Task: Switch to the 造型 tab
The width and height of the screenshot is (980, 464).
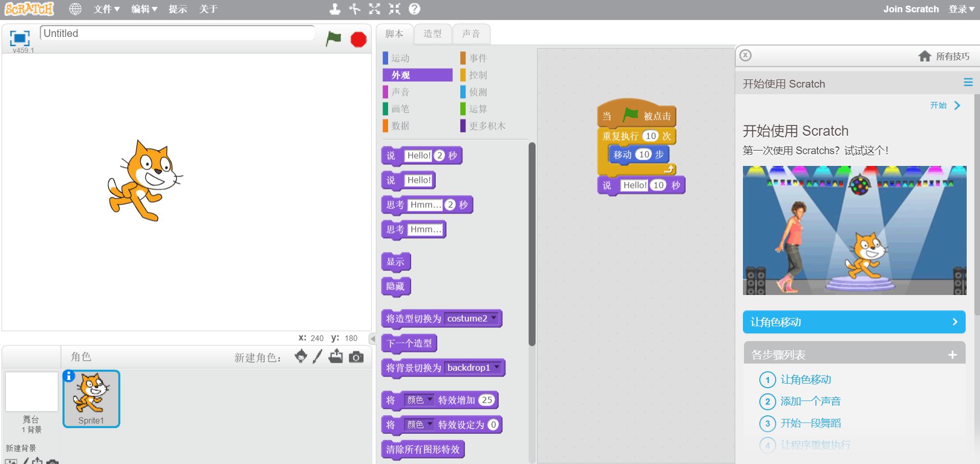Action: [433, 34]
